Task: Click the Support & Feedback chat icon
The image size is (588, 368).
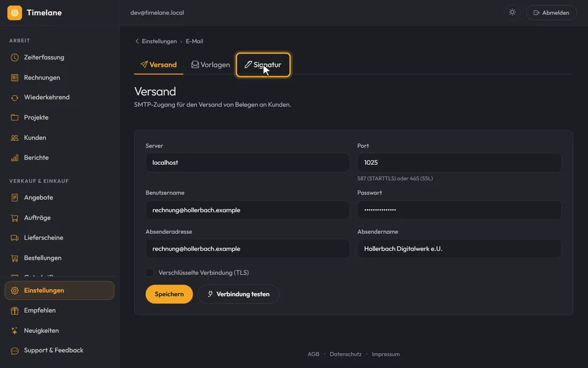Action: click(15, 351)
